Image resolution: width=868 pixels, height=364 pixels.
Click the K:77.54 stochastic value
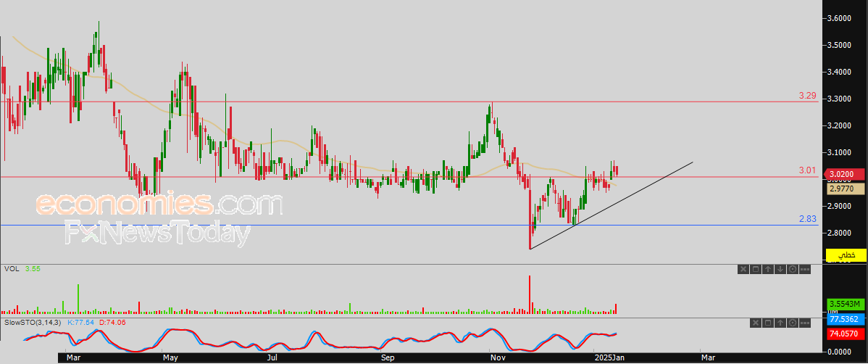click(x=81, y=322)
